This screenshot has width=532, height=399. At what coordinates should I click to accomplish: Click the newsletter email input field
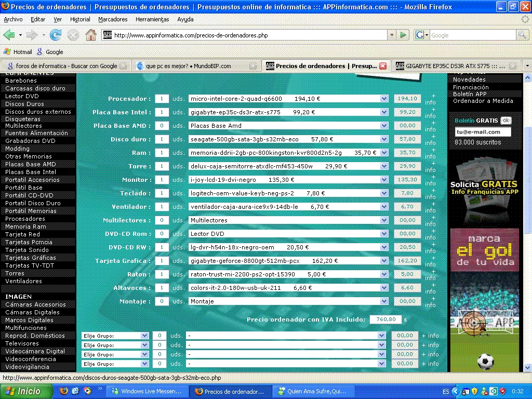[483, 132]
